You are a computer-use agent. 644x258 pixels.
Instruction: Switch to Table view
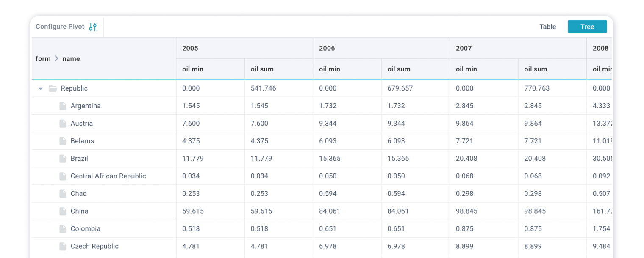pos(547,27)
